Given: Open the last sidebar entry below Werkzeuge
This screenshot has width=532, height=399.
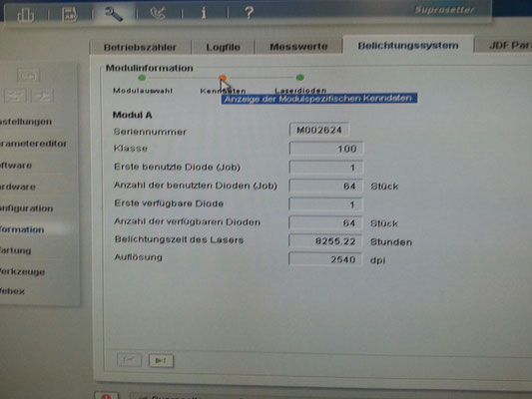Looking at the screenshot, I should [x=13, y=291].
